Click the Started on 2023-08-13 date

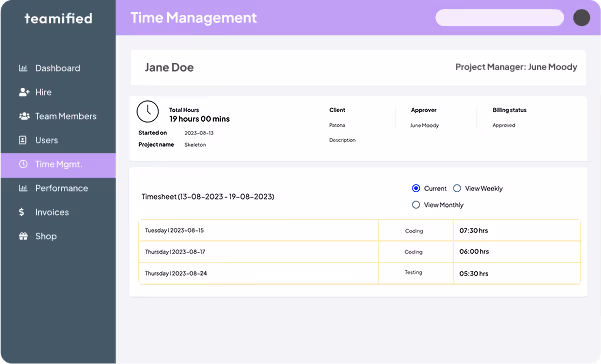pos(199,133)
